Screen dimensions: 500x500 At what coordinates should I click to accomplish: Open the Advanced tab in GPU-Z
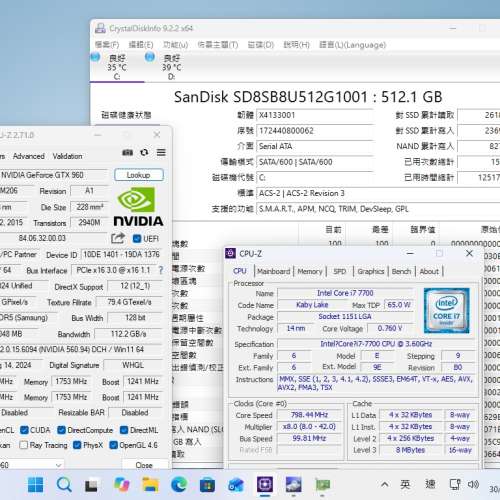click(x=29, y=156)
